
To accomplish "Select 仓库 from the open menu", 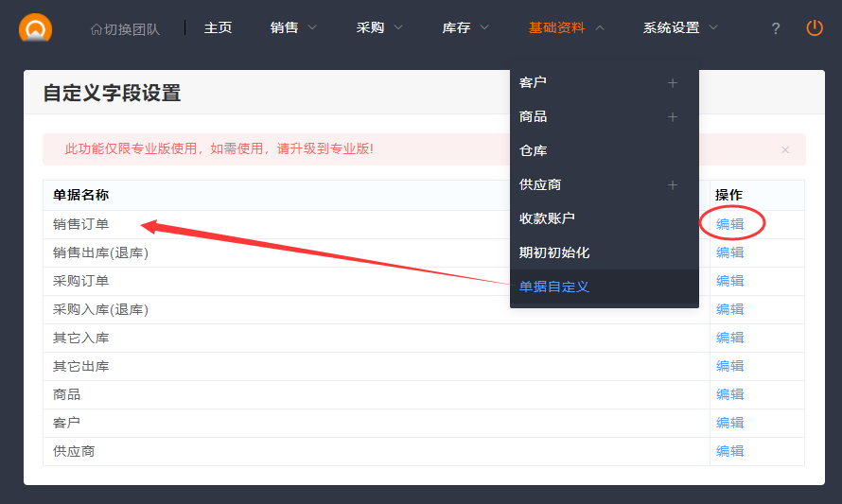I will coord(534,150).
